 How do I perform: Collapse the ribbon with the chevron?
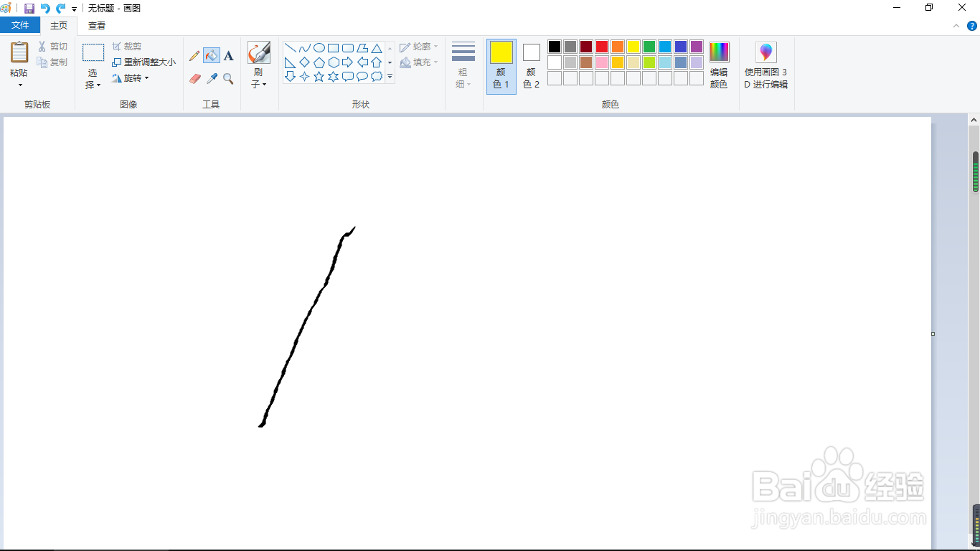956,26
